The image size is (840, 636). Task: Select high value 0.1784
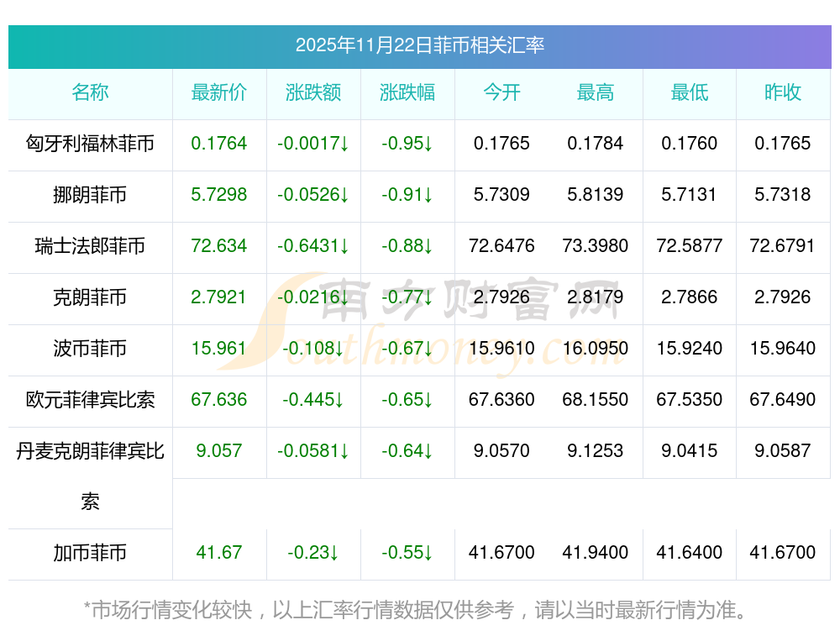click(596, 143)
